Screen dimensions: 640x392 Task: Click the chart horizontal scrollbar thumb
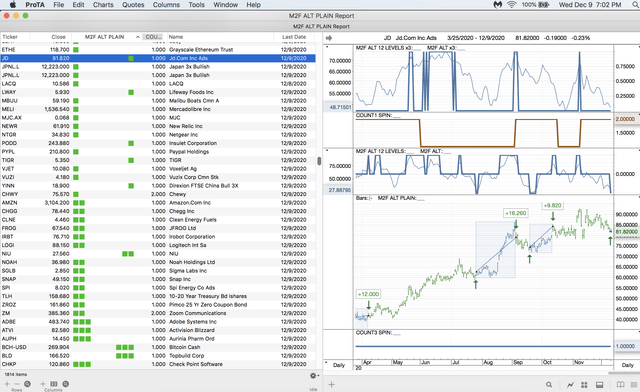tap(624, 373)
